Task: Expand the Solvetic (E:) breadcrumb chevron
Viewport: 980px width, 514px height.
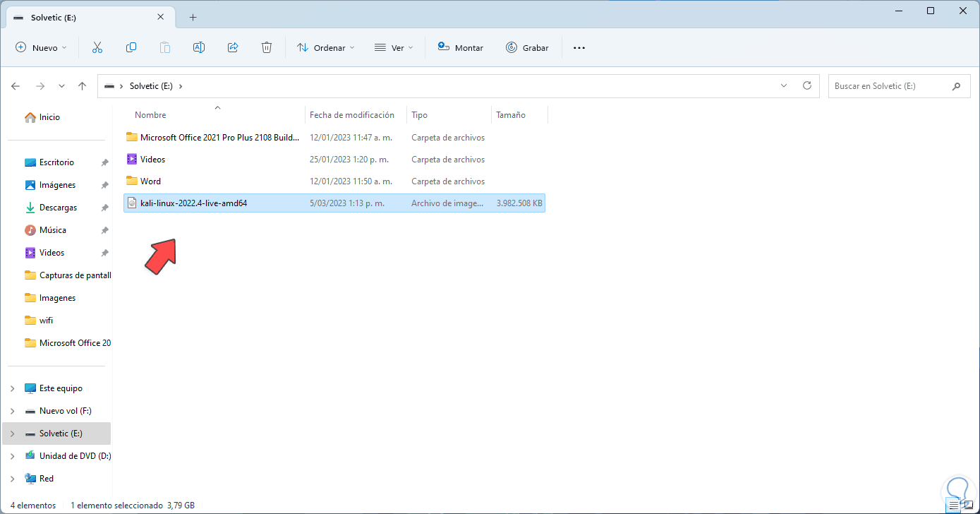Action: tap(181, 86)
